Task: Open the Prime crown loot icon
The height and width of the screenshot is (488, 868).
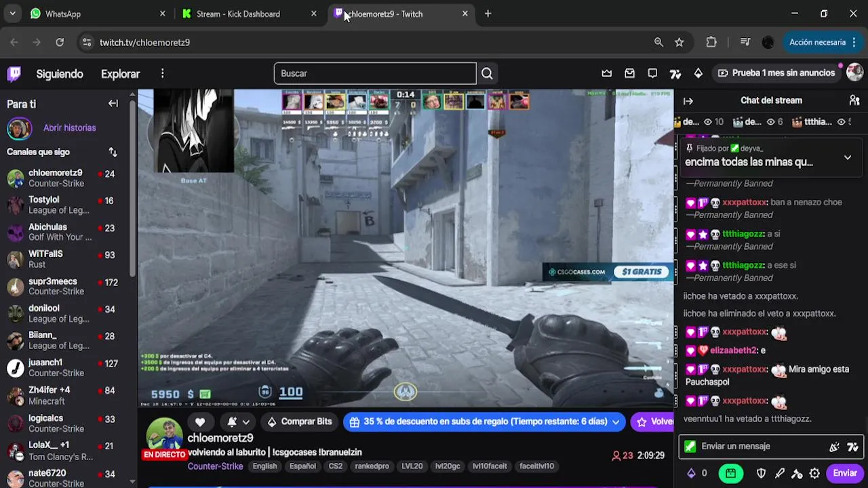Action: tap(607, 73)
